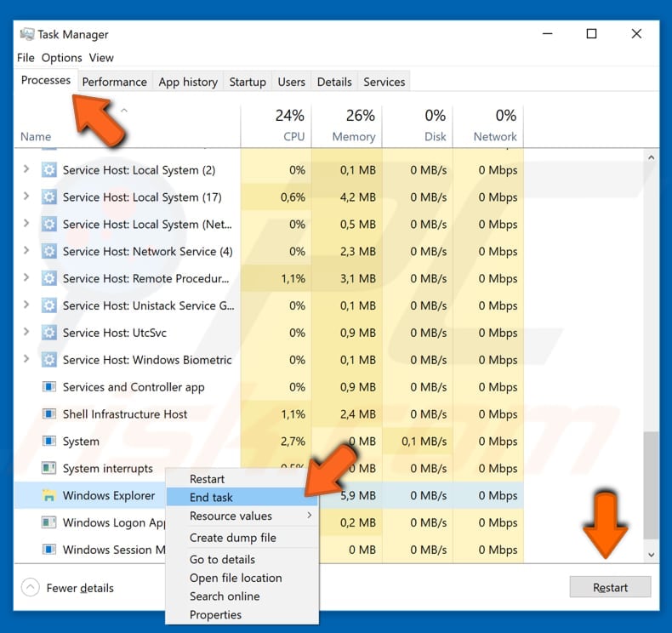
Task: Click the Windows Session Manager icon
Action: coord(48,550)
